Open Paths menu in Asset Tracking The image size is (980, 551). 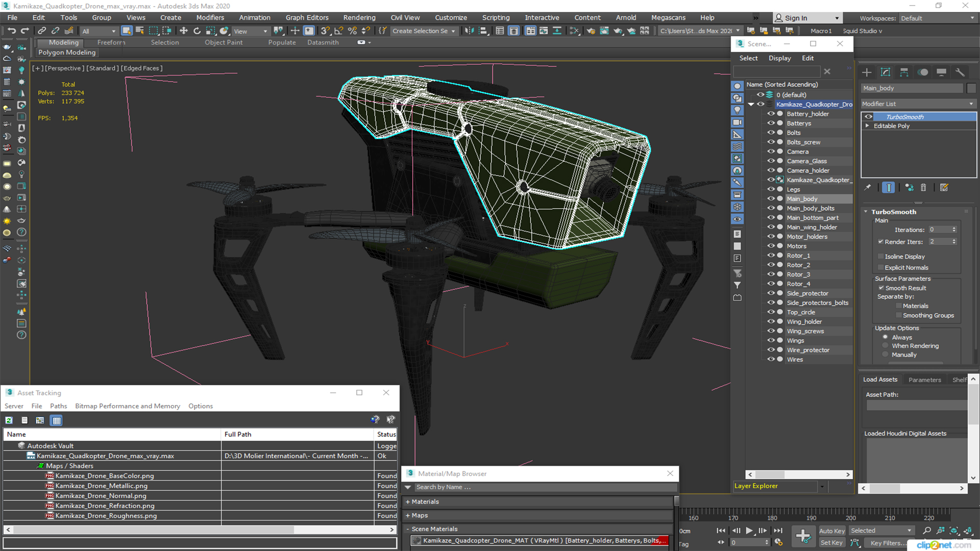(58, 406)
